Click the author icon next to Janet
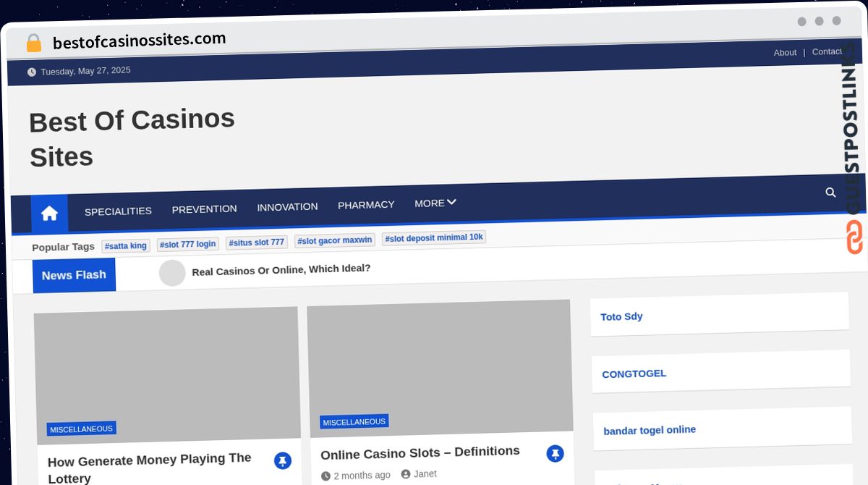This screenshot has height=485, width=868. coord(406,474)
